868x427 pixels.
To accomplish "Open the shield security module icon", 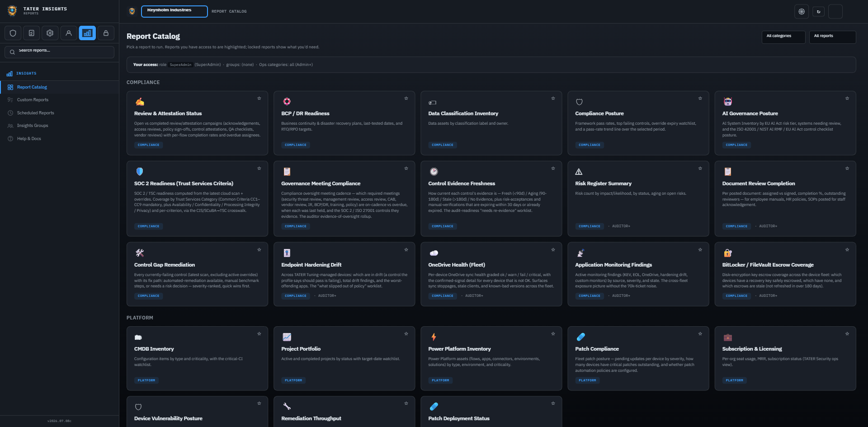I will click(x=13, y=33).
